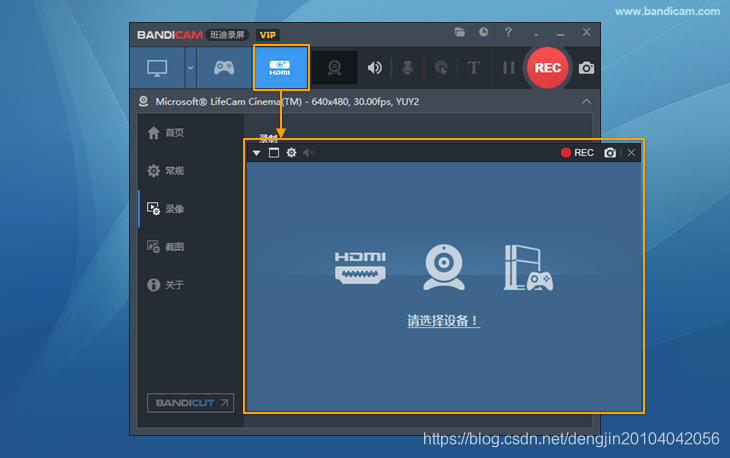Click the 班迪录屏 label in title bar

[x=227, y=35]
